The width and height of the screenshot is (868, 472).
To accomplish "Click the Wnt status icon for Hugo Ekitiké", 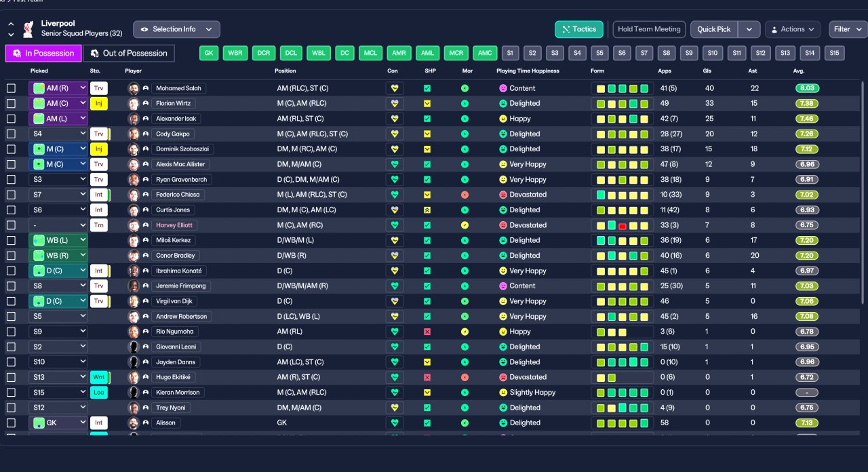I will point(98,377).
